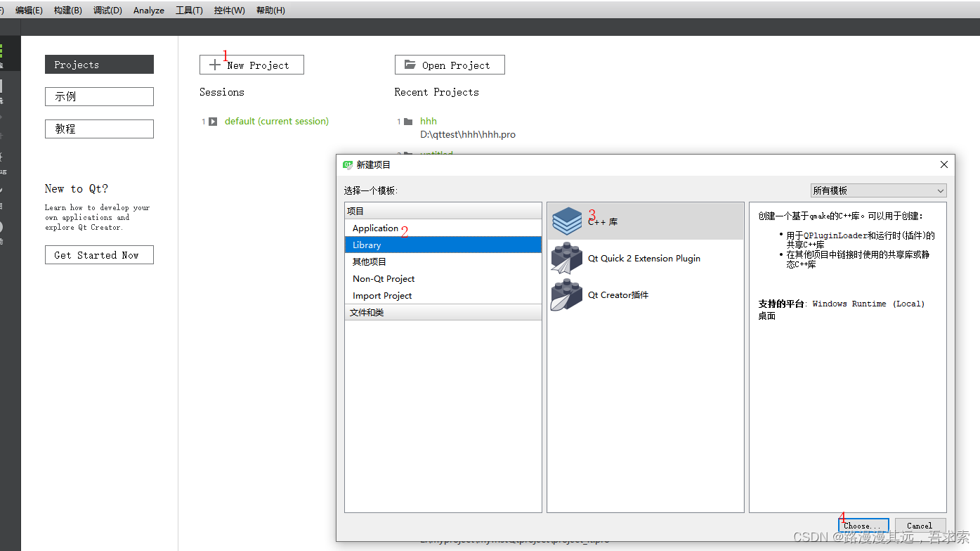This screenshot has height=551, width=980.
Task: Click the 选择一个模板: label
Action: click(x=371, y=190)
